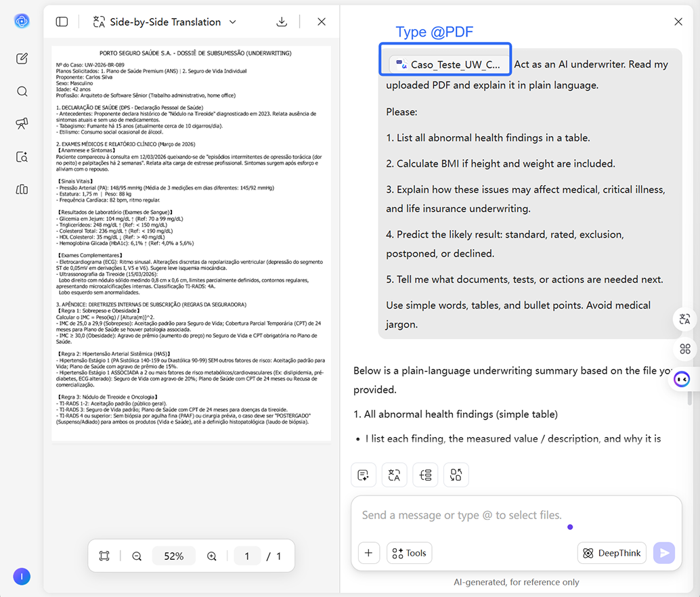Click the floating assistant face icon
Screen dimensions: 700x597
point(682,379)
